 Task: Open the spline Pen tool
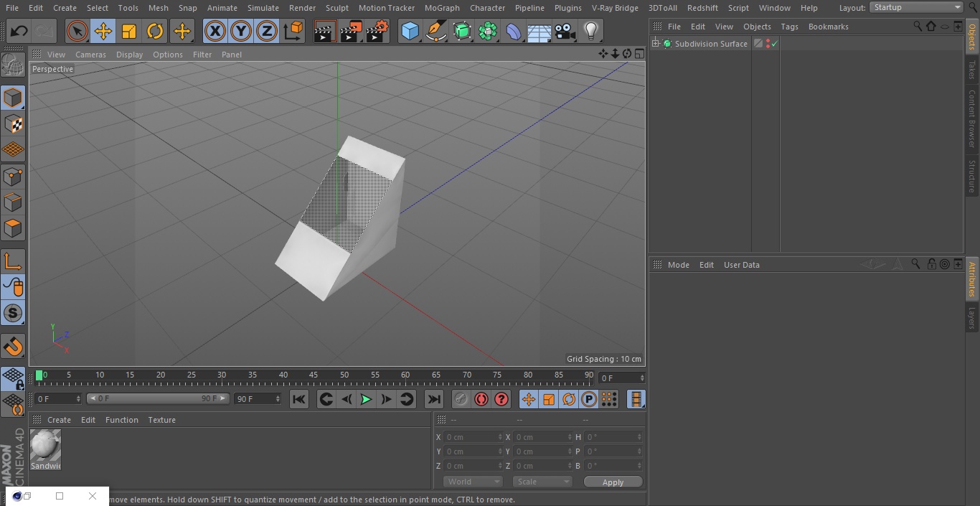[x=435, y=31]
